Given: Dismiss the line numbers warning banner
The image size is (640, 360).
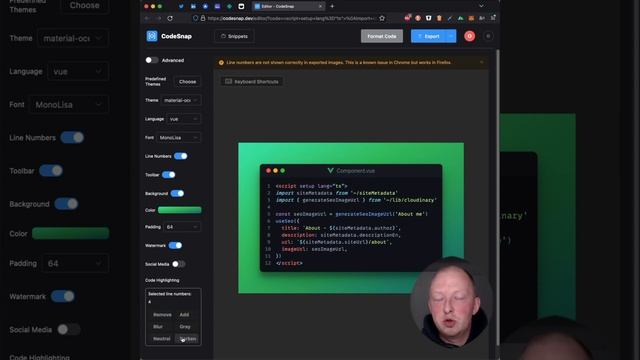Looking at the screenshot, I should tap(482, 62).
